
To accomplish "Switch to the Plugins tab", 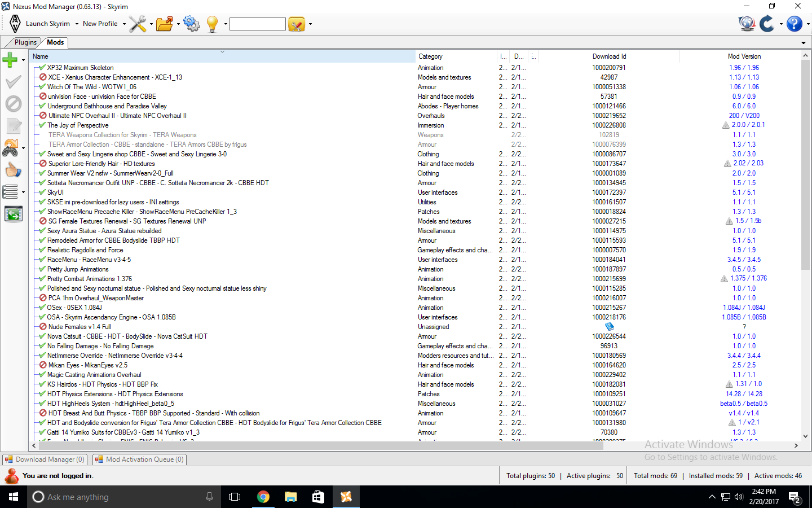I will [25, 42].
